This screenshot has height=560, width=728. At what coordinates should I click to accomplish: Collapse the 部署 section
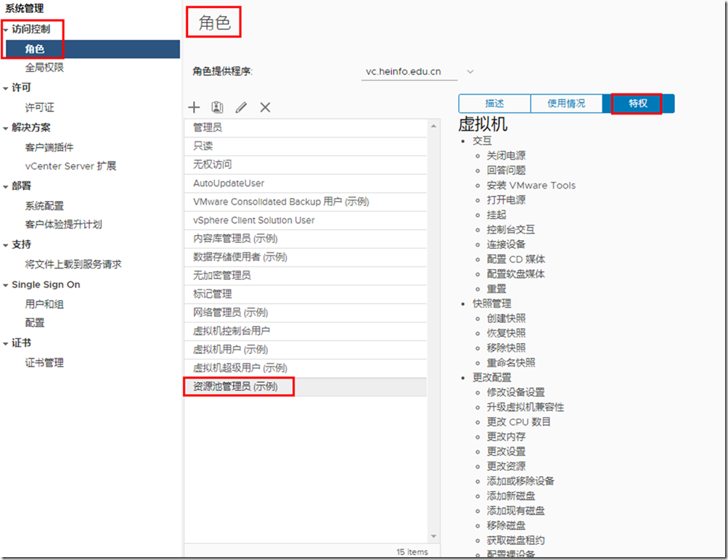[6, 186]
